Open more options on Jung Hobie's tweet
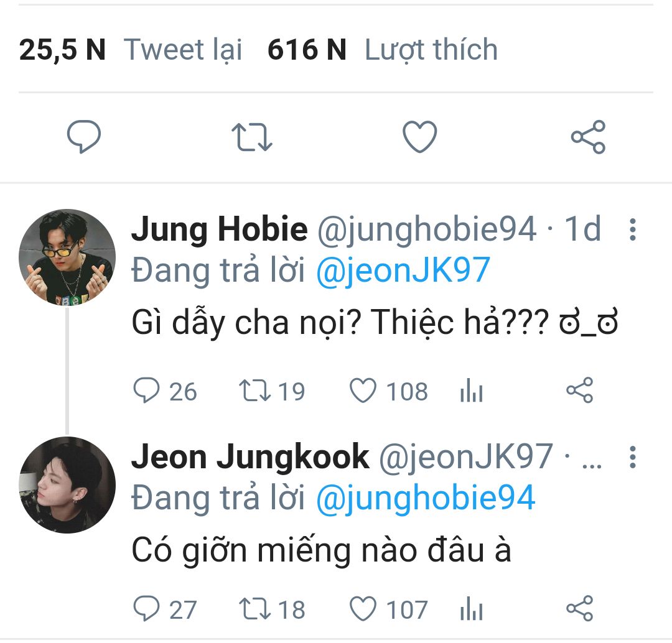This screenshot has height=643, width=672. pyautogui.click(x=633, y=230)
